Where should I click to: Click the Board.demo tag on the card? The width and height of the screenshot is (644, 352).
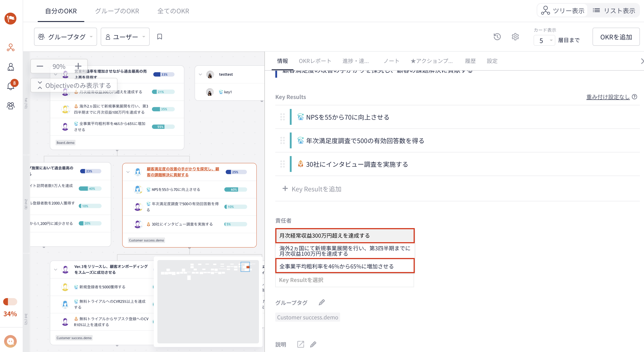pyautogui.click(x=66, y=142)
